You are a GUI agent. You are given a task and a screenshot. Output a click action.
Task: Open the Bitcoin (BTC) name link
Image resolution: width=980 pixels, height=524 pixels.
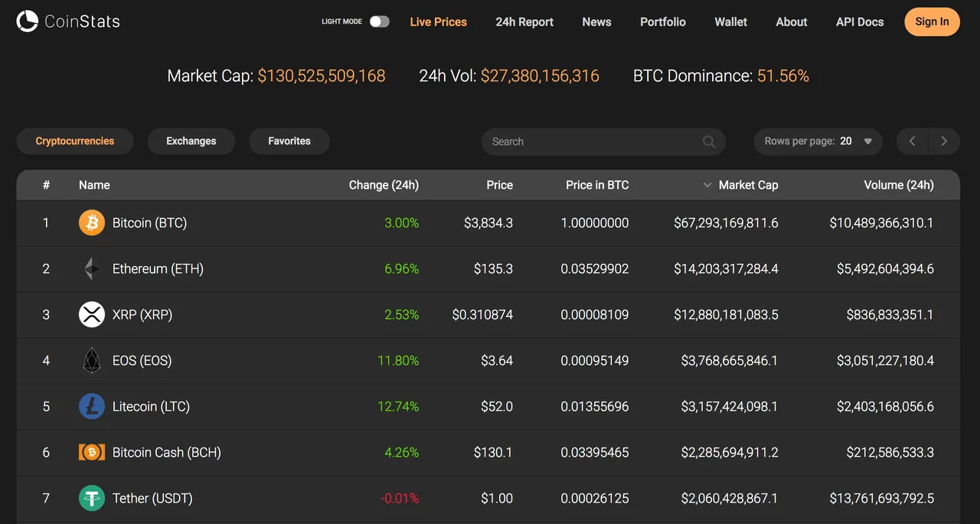click(x=149, y=223)
